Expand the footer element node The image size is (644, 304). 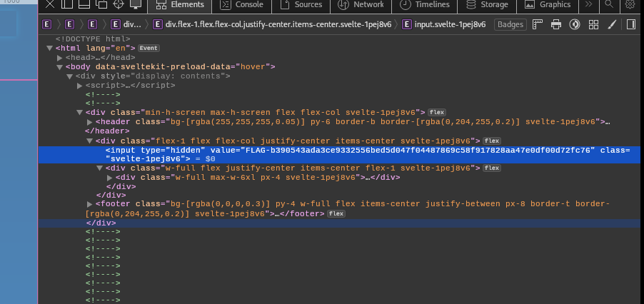pos(89,204)
